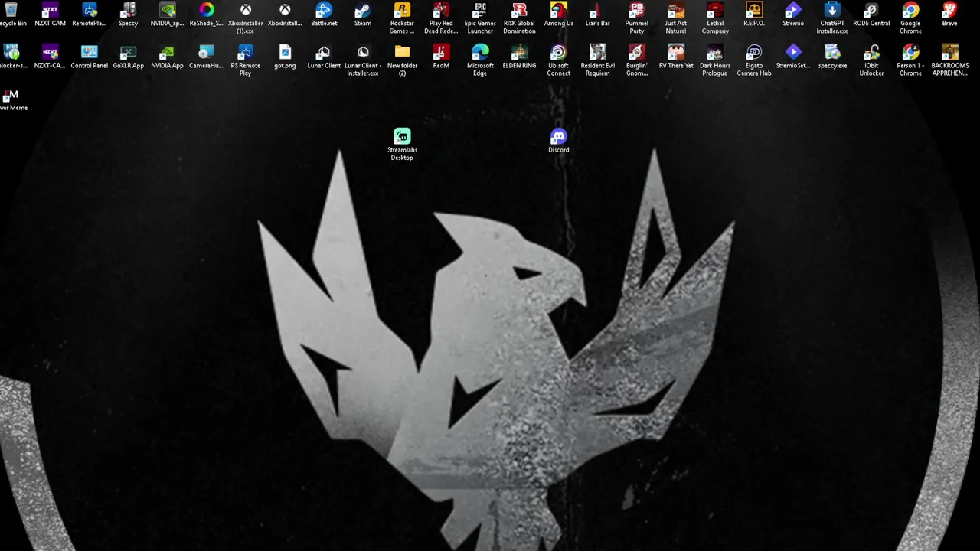The width and height of the screenshot is (980, 551).
Task: Select the CameraHu... setup icon
Action: [x=206, y=52]
